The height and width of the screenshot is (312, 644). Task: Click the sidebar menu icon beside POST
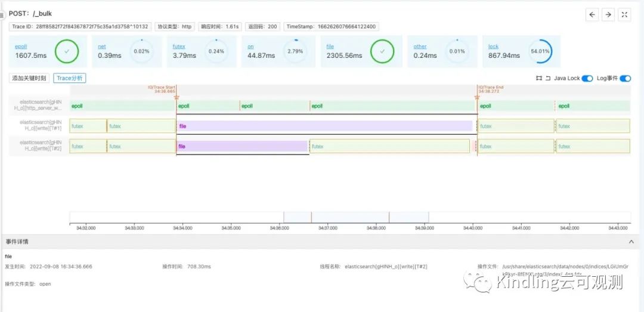point(2,14)
